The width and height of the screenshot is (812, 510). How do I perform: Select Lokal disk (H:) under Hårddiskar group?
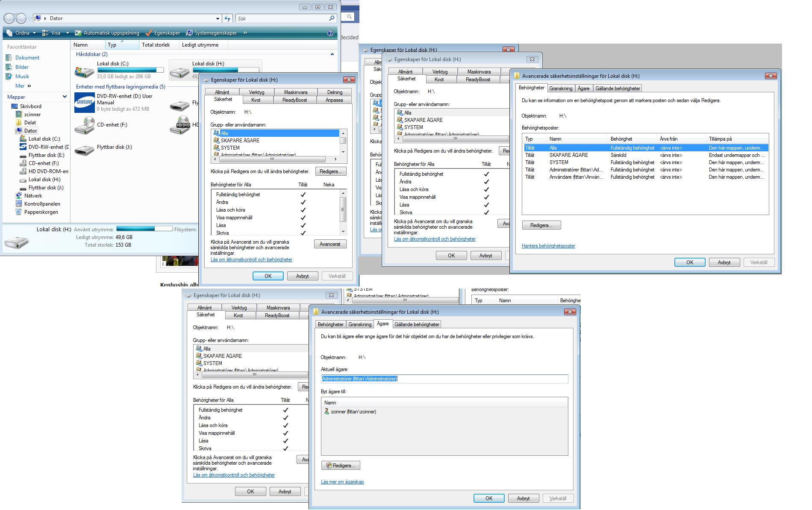point(215,70)
